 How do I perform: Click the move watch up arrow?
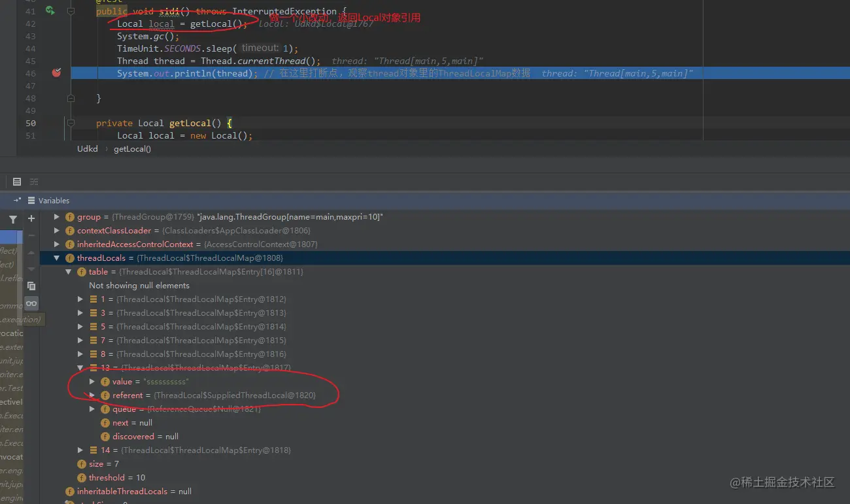(x=31, y=253)
